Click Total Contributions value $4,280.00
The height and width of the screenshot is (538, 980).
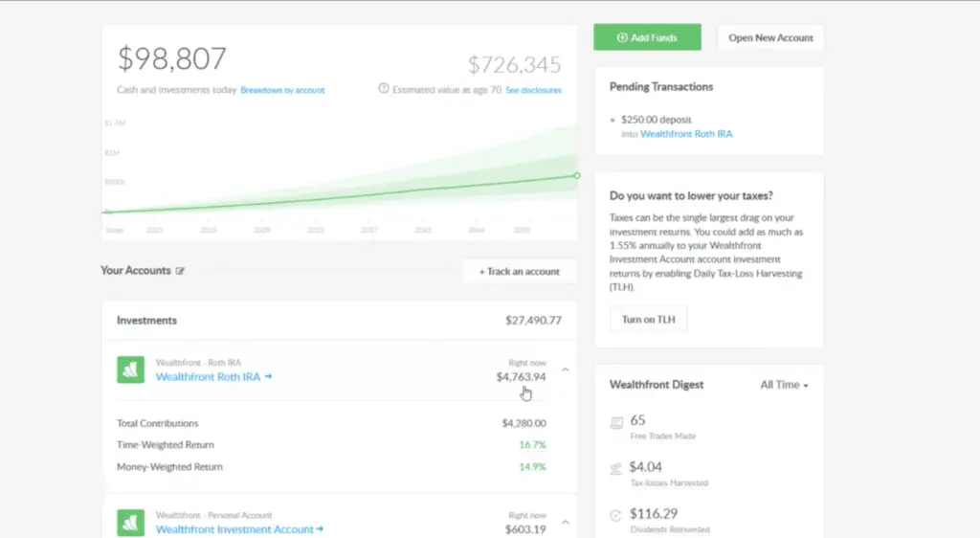[x=523, y=424]
